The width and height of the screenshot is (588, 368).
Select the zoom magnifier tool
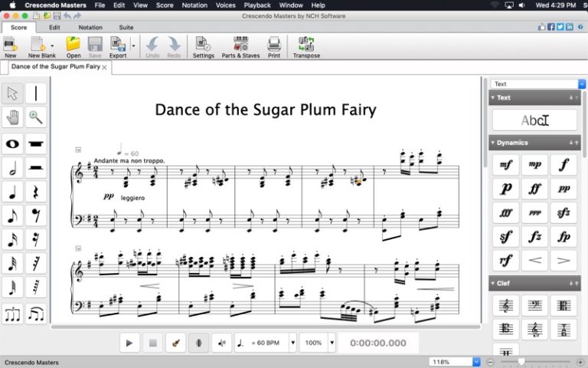(36, 117)
